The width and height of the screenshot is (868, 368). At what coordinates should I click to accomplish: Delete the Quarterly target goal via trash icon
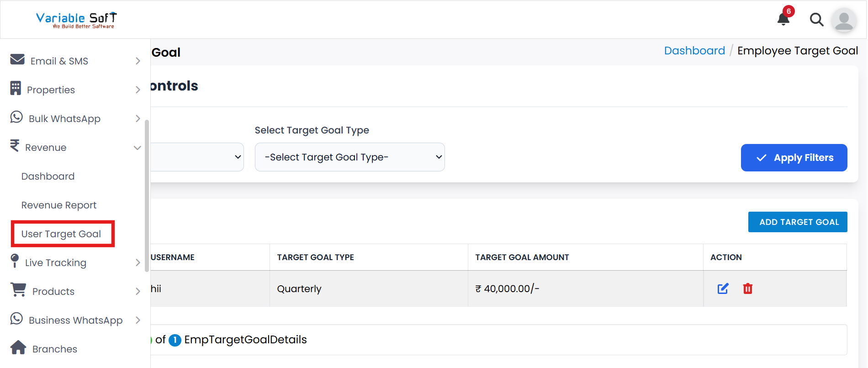click(747, 289)
